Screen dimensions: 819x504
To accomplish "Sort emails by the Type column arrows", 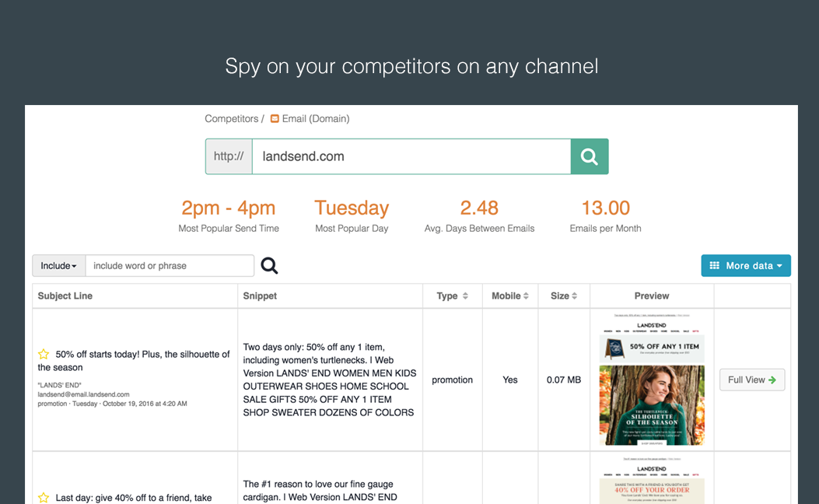I will coord(465,296).
